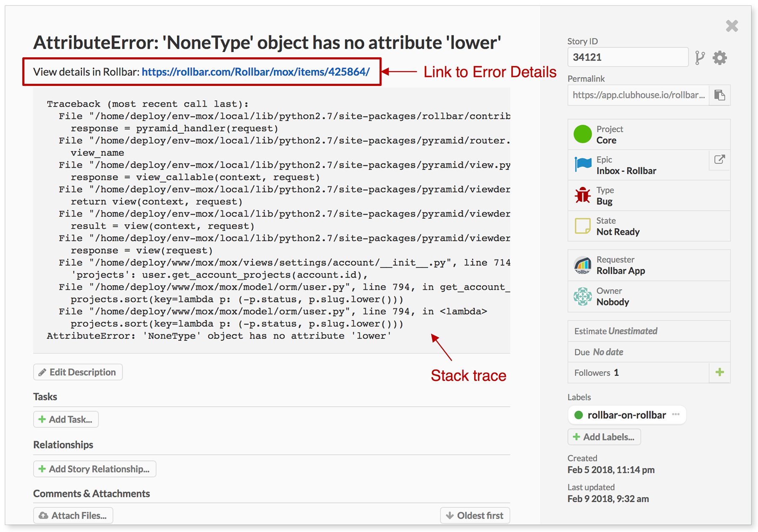This screenshot has height=532, width=758.
Task: Change the story Type from Bug
Action: point(649,196)
